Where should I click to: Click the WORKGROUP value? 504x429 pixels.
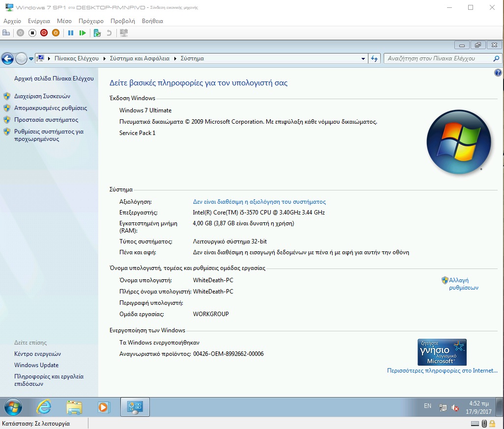pyautogui.click(x=211, y=314)
